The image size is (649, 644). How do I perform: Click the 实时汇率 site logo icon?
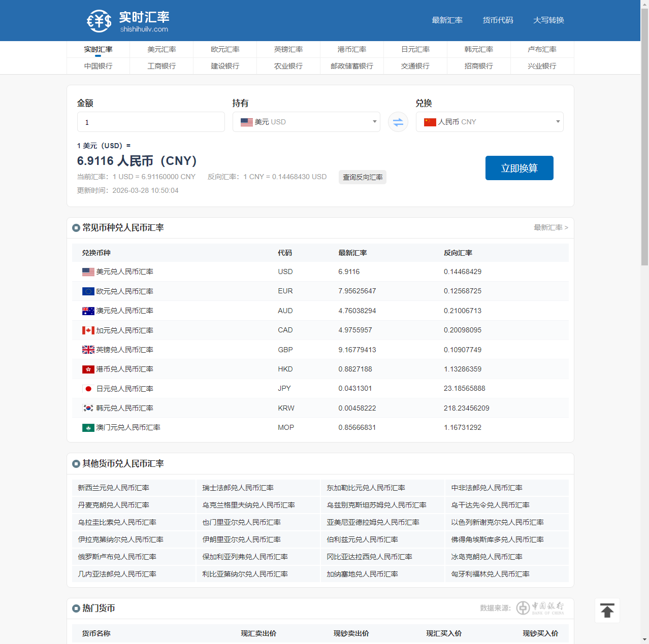tap(99, 21)
